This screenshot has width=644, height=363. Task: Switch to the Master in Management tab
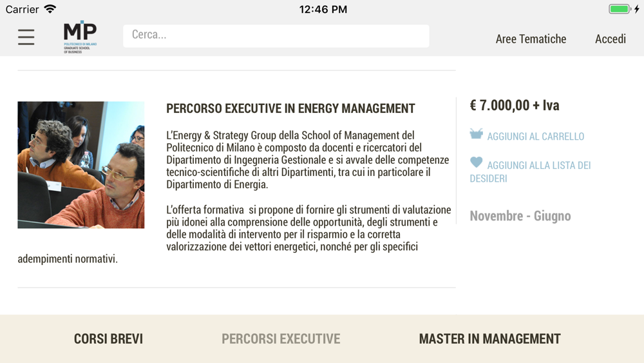pos(489,338)
